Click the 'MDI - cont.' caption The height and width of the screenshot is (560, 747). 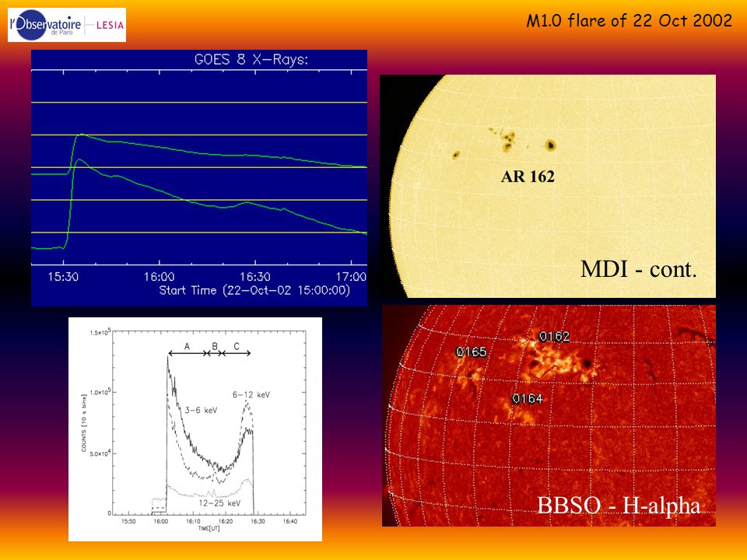(639, 269)
